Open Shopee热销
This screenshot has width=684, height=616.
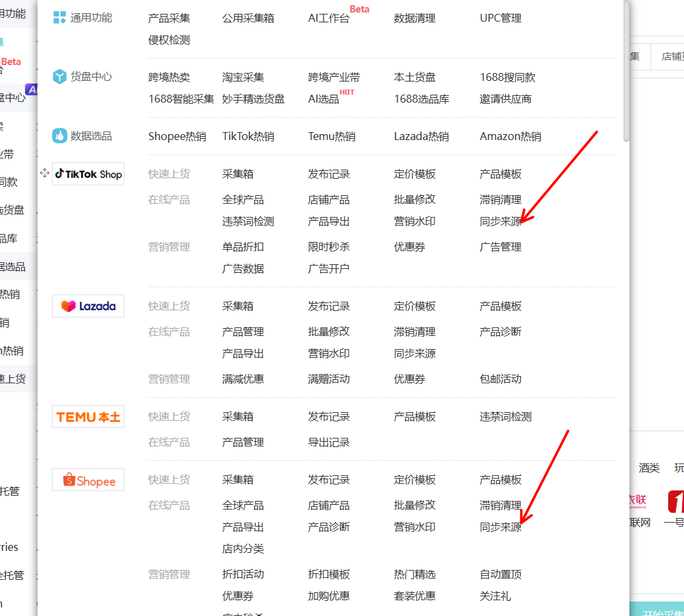178,137
